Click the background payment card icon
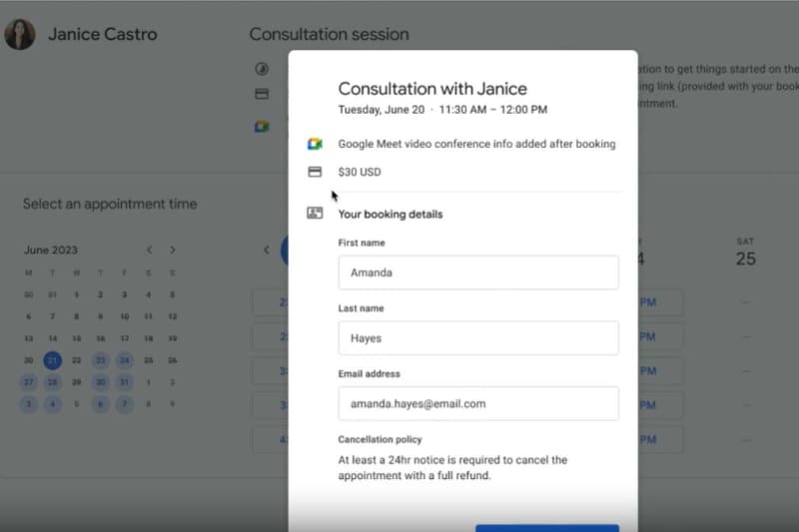799x532 pixels. (x=262, y=94)
